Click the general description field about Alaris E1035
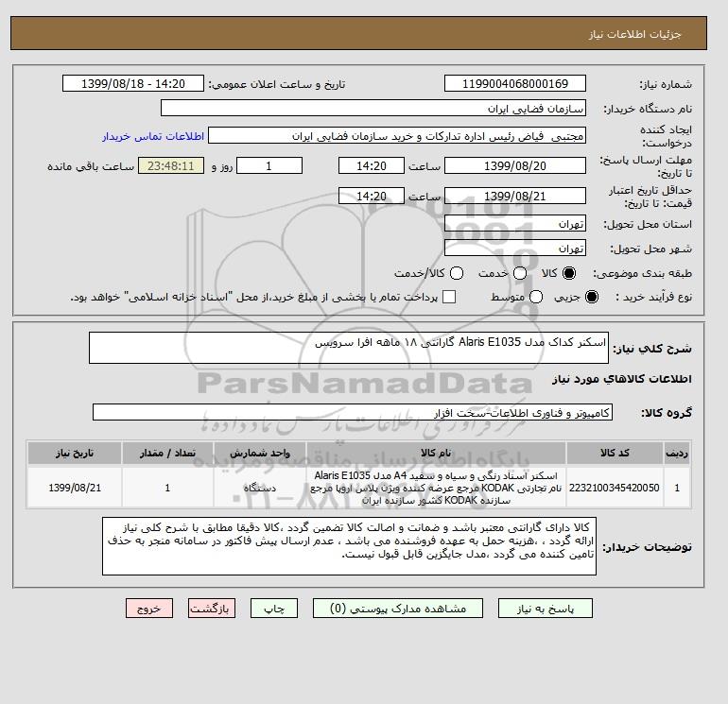This screenshot has width=728, height=704. click(349, 348)
